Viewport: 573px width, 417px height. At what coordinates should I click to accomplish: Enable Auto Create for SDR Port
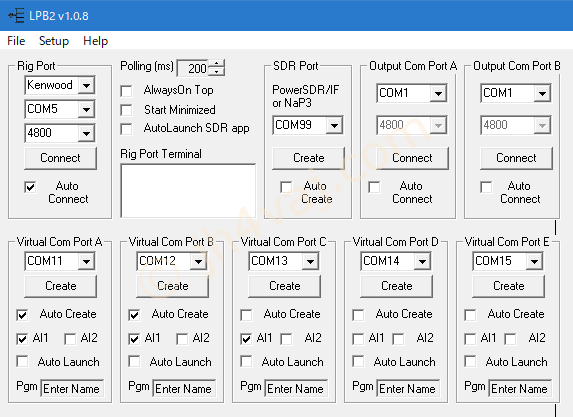click(286, 187)
